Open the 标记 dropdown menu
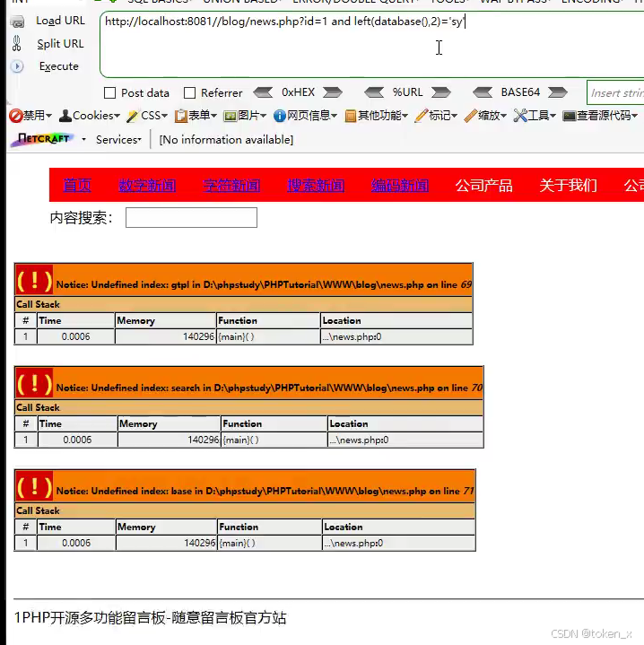644x645 pixels. [x=454, y=116]
